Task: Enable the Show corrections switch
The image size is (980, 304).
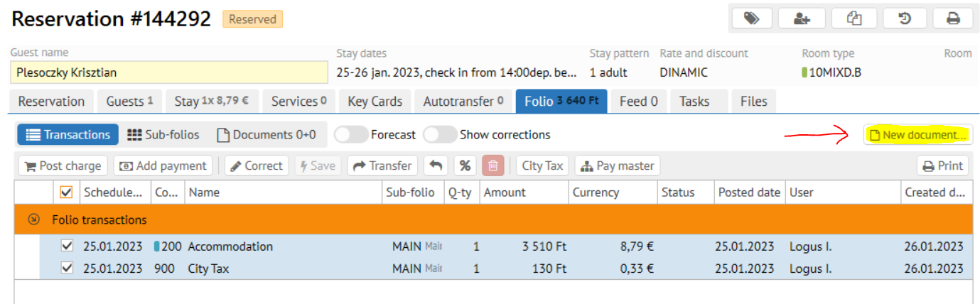Action: 439,134
